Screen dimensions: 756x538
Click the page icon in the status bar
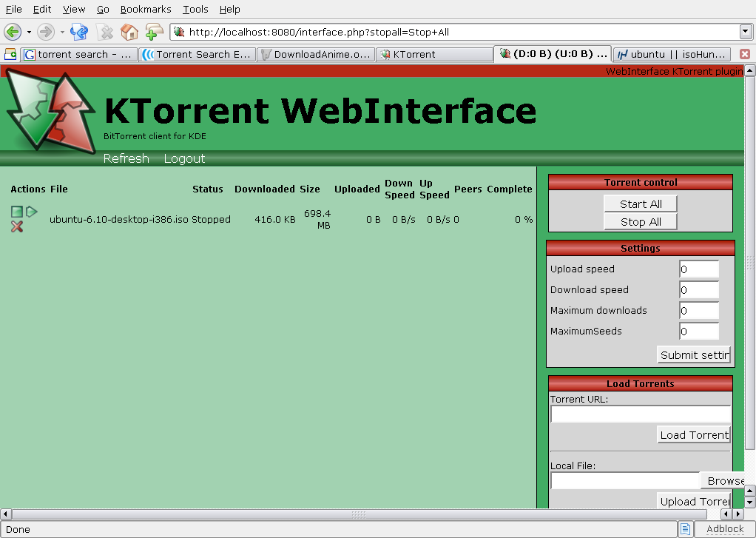(x=685, y=529)
